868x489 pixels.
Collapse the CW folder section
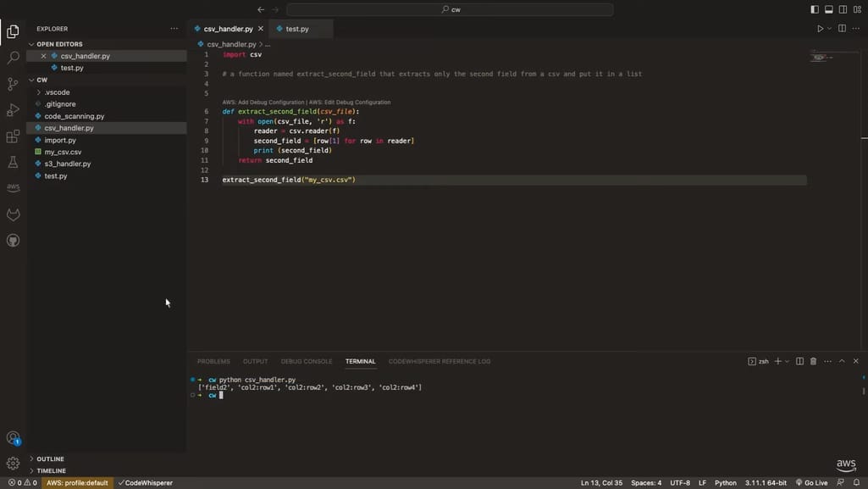(42, 80)
